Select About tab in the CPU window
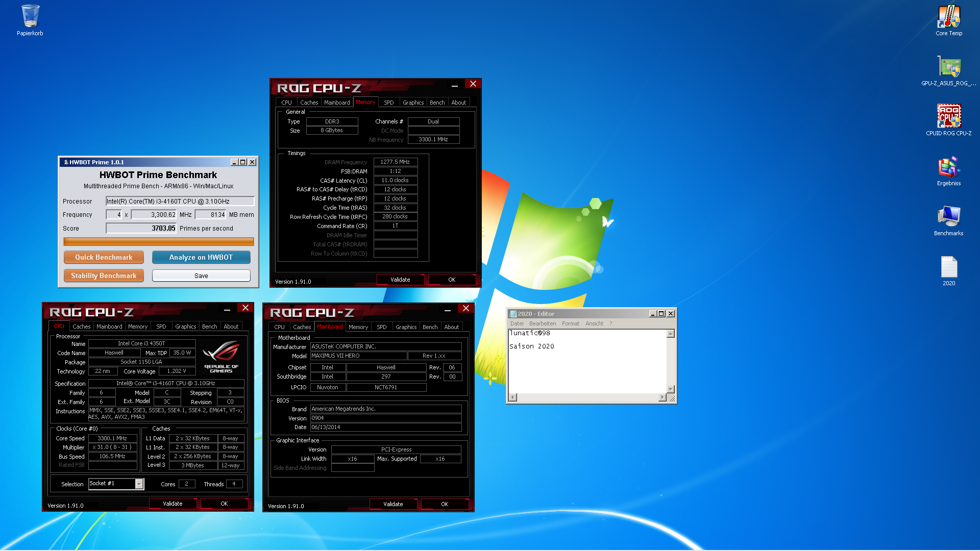The width and height of the screenshot is (980, 551). [231, 327]
